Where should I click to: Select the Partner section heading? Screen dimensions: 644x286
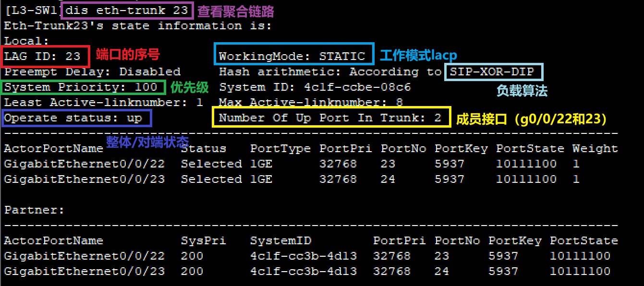click(23, 210)
